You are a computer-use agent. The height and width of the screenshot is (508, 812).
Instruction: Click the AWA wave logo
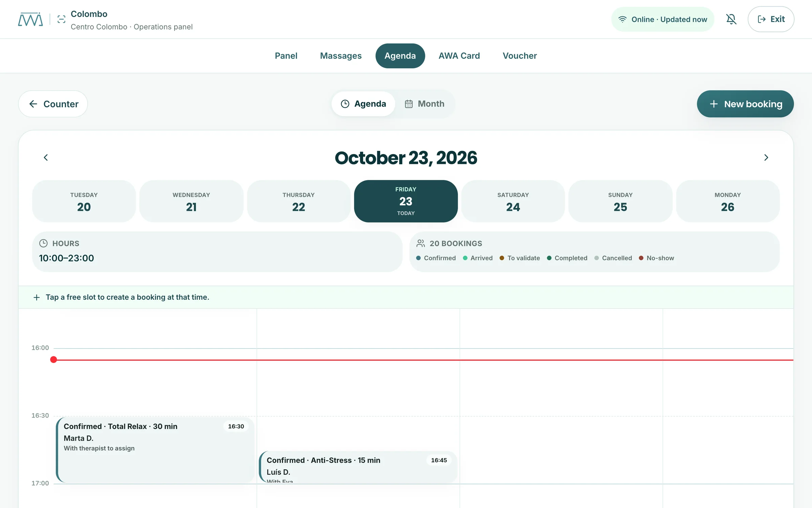tap(30, 19)
